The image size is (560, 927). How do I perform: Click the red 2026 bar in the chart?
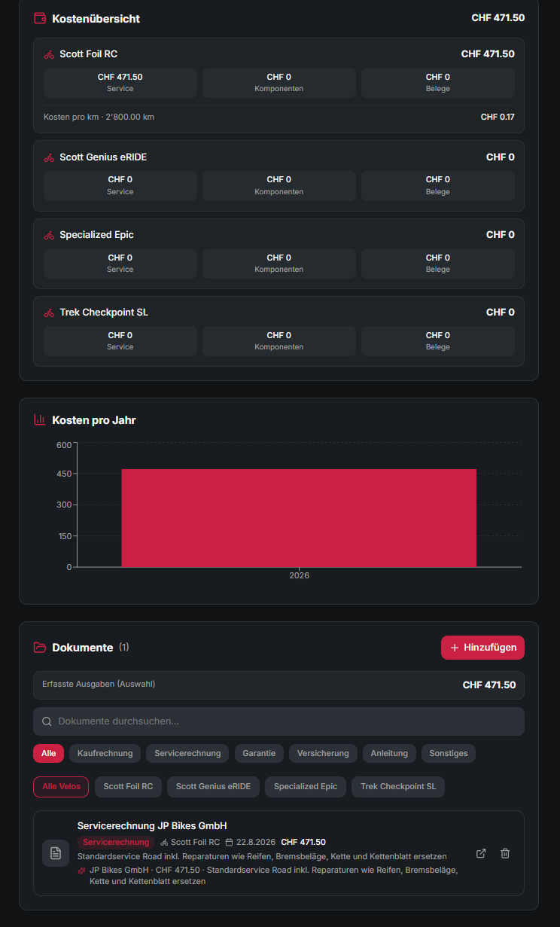coord(299,518)
